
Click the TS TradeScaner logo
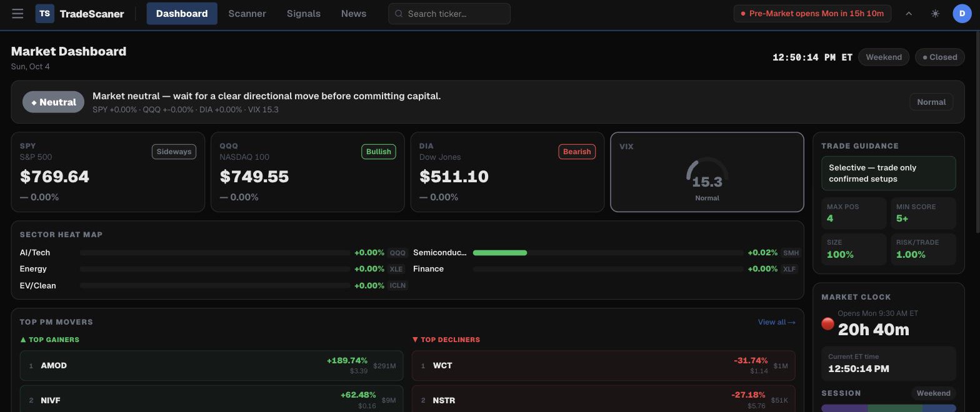79,14
